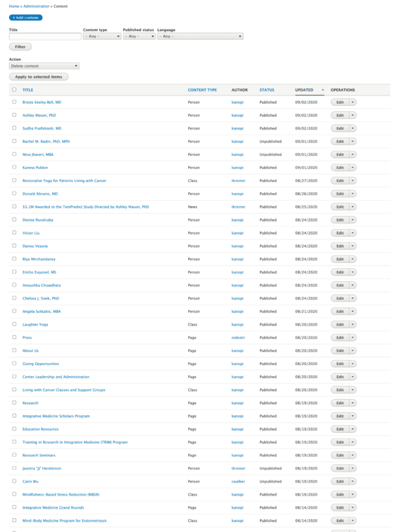The image size is (399, 532).
Task: Click Apply to selected items button
Action: click(39, 77)
